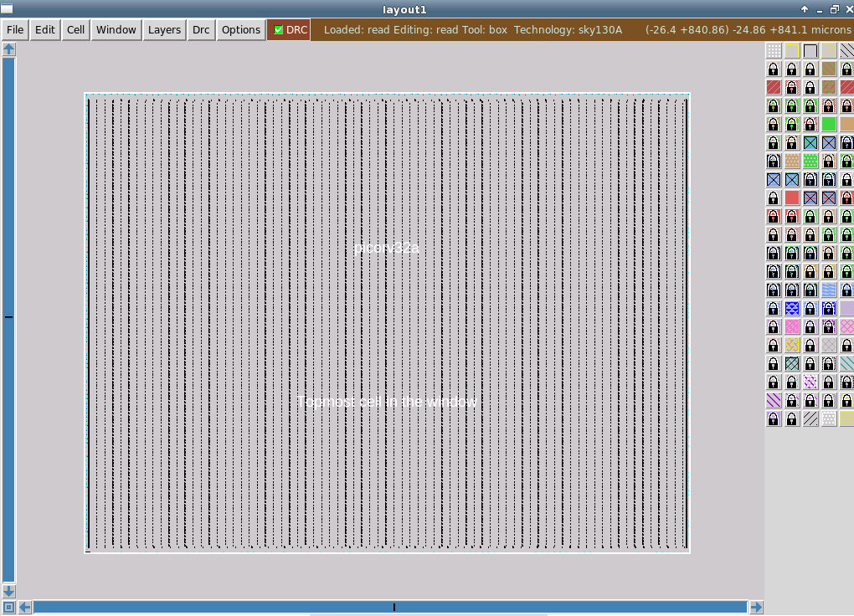Select the brown swatch with red-green crosshatch

pyautogui.click(x=829, y=88)
